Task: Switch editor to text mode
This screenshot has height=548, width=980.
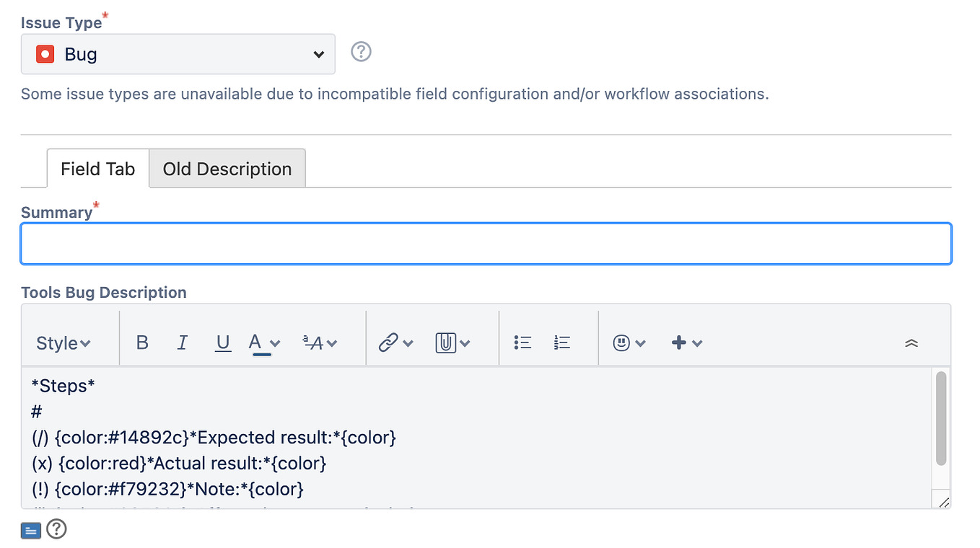Action: click(x=30, y=529)
